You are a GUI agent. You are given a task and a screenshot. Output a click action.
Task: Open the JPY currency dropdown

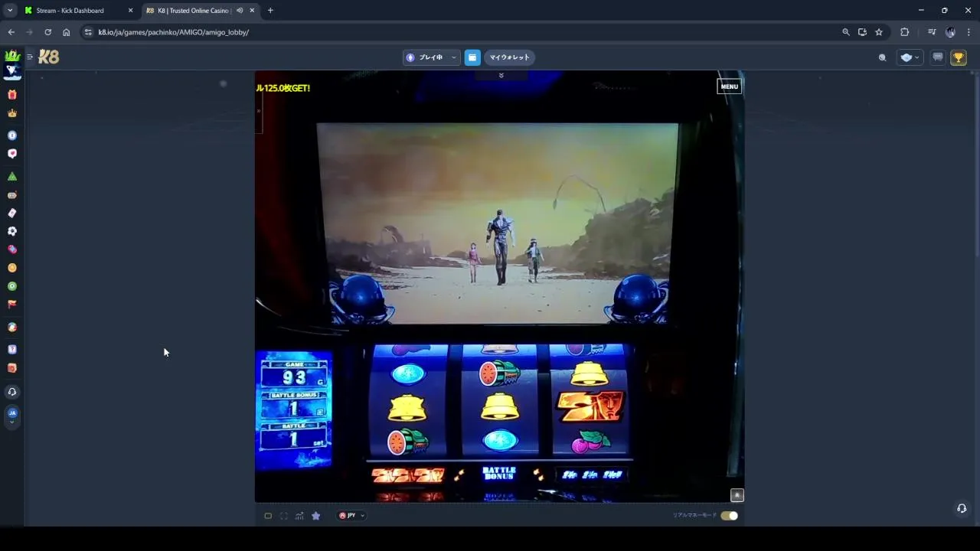coord(351,516)
